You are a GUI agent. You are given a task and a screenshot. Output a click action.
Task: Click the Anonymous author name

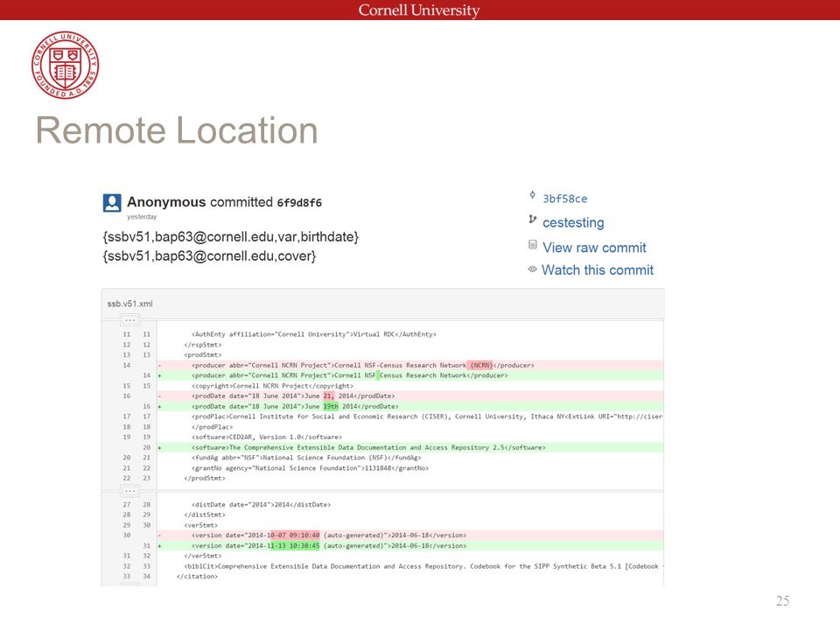(x=166, y=202)
